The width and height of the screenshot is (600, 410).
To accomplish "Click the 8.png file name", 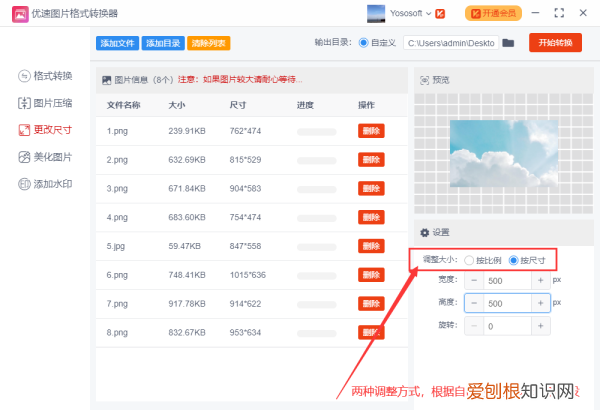I will point(117,333).
